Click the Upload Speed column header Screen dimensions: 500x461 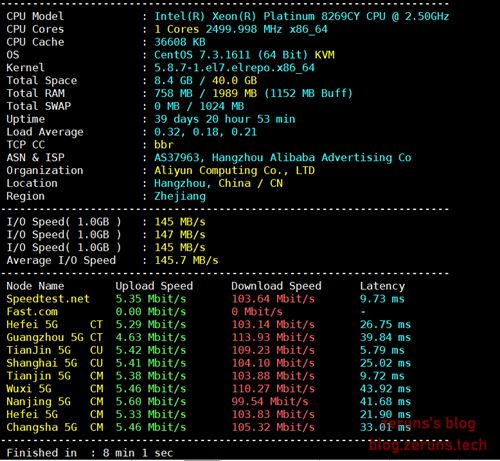[154, 286]
